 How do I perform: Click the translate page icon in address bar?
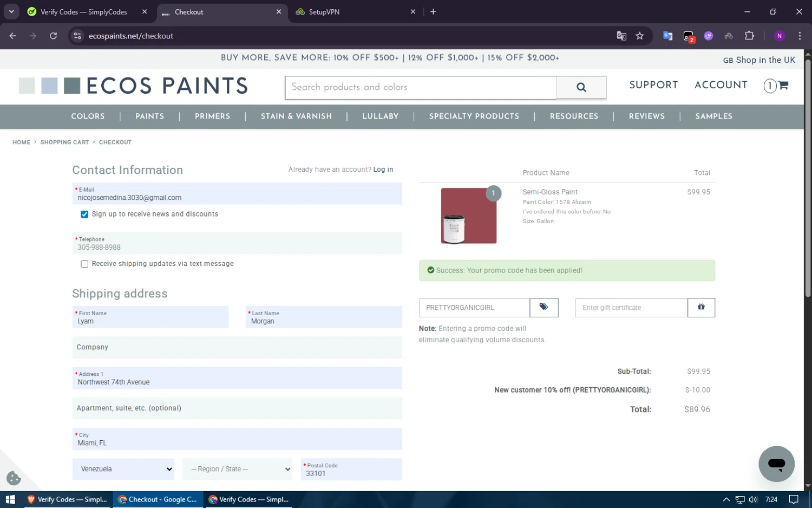point(621,36)
